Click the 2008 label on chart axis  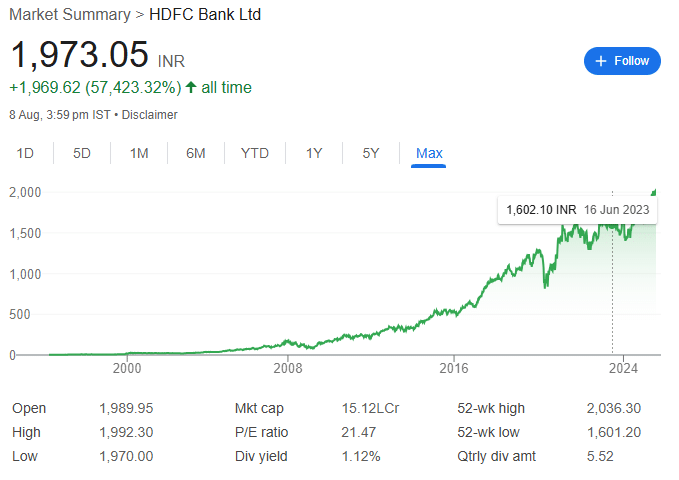tap(288, 368)
